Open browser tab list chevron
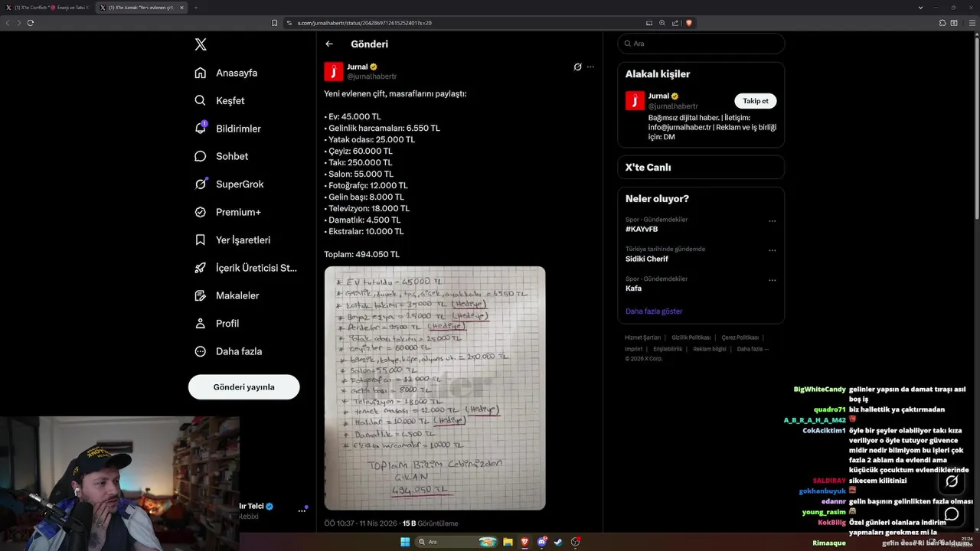 coord(920,7)
